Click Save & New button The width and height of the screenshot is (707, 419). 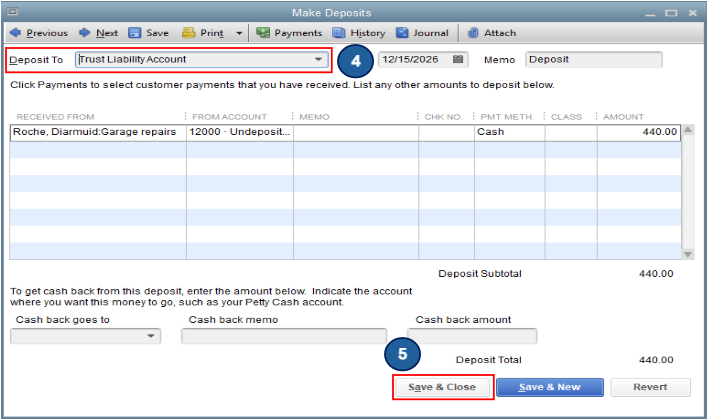(x=550, y=387)
